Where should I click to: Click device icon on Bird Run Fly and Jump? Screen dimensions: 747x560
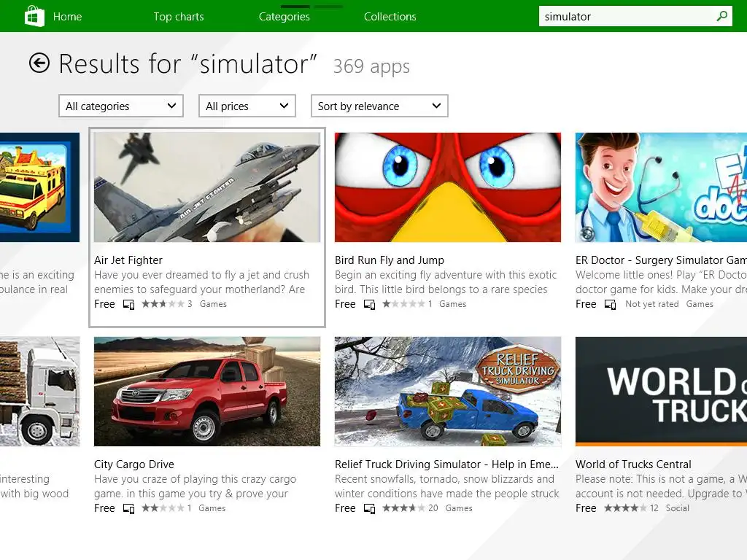coord(369,304)
